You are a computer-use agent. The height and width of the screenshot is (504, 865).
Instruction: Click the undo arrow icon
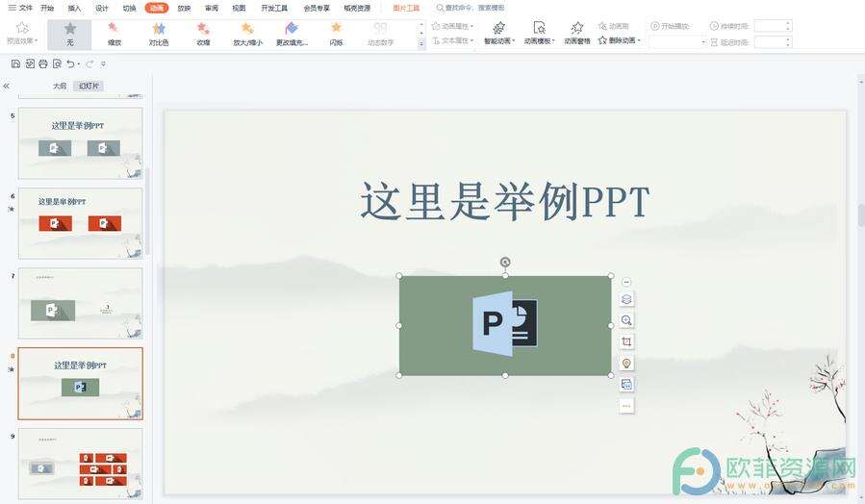pyautogui.click(x=70, y=63)
